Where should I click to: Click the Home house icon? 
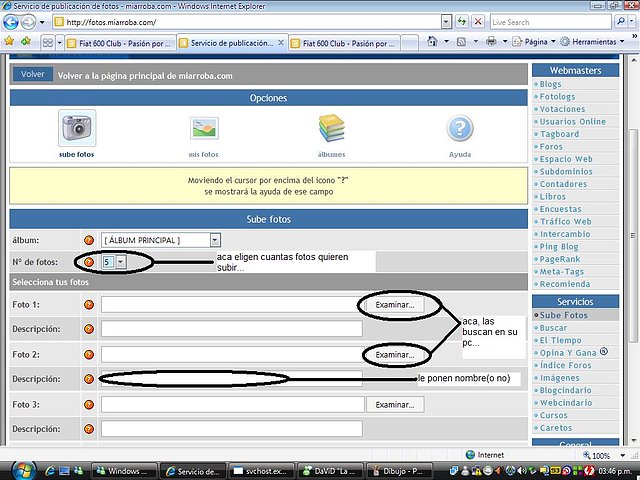pyautogui.click(x=432, y=41)
